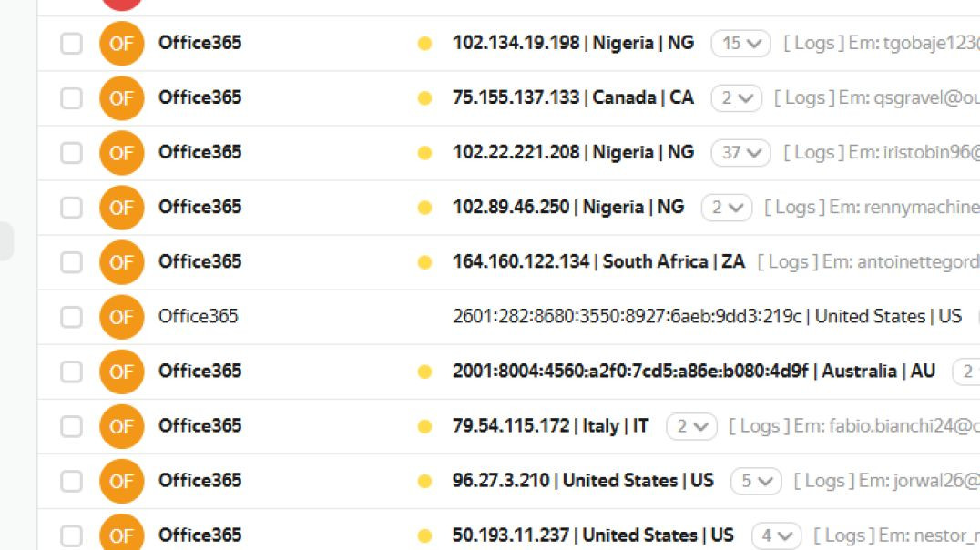
Task: Select the OF avatar in the South Africa row
Action: pos(122,262)
